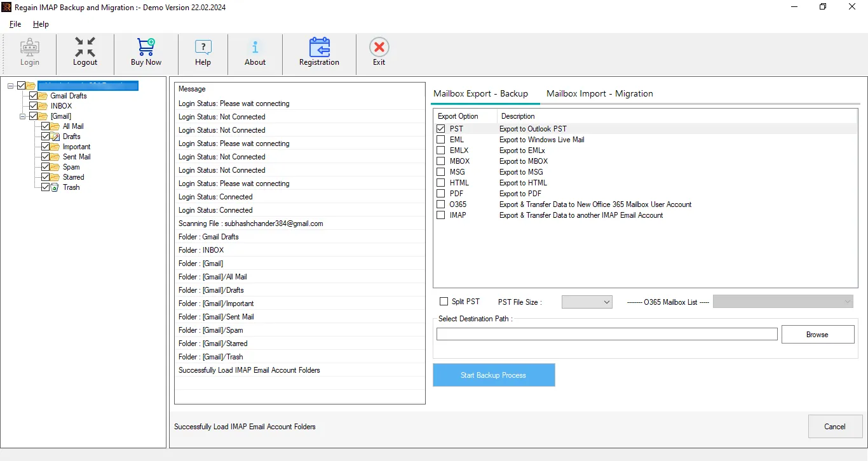The width and height of the screenshot is (868, 461).
Task: Collapse the [Gmail] tree node
Action: tap(23, 116)
